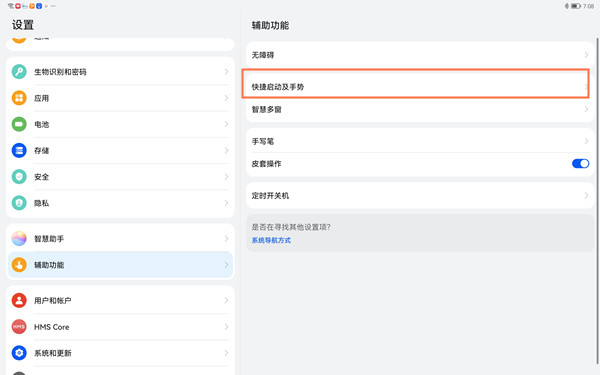
Task: Open 系统和更新 in the sidebar list
Action: (x=120, y=353)
